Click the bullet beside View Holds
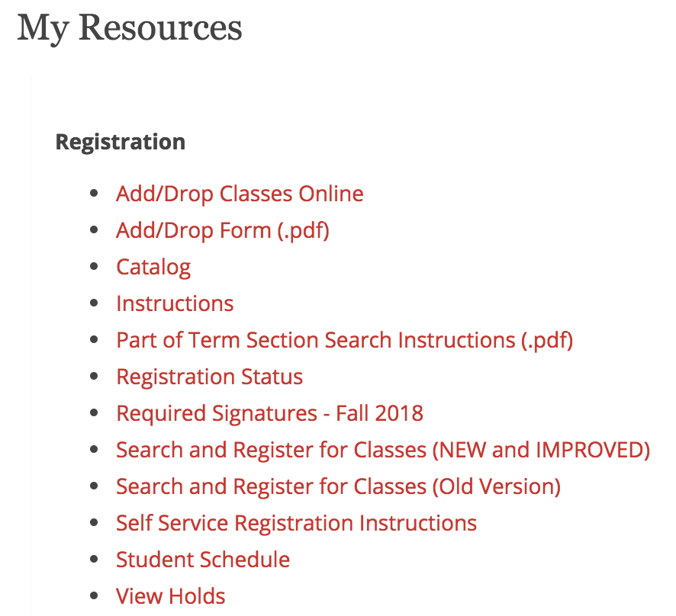This screenshot has height=616, width=676. pyautogui.click(x=94, y=596)
